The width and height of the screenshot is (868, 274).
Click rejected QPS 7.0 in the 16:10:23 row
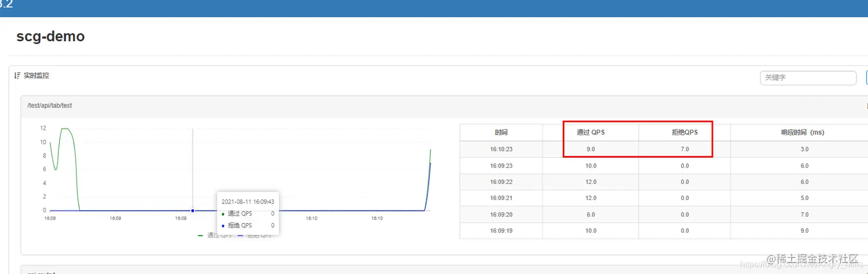point(685,149)
